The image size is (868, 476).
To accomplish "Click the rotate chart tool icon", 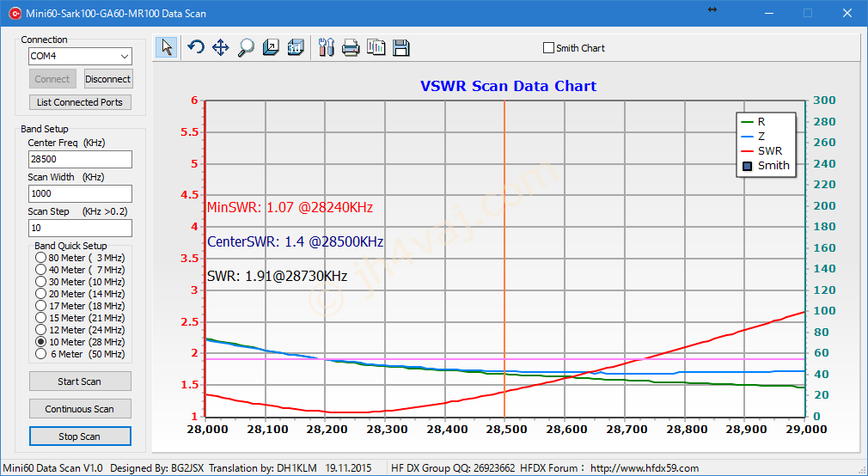I will click(x=195, y=47).
